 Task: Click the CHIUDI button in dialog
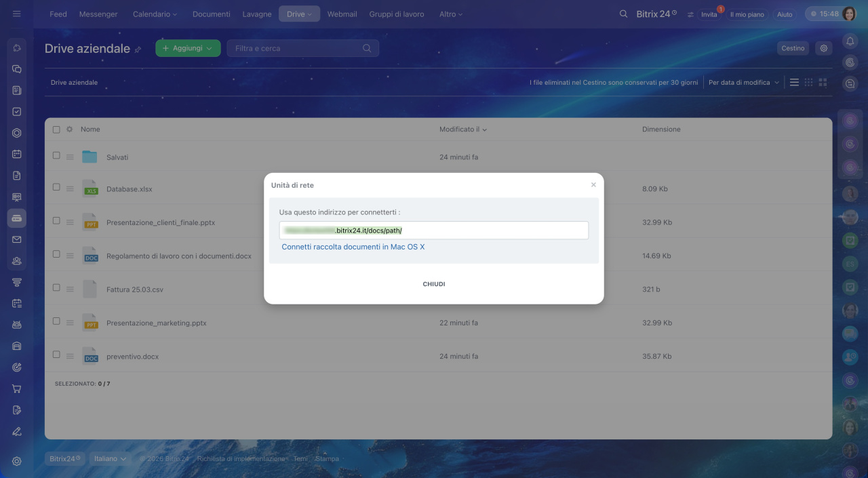tap(433, 284)
